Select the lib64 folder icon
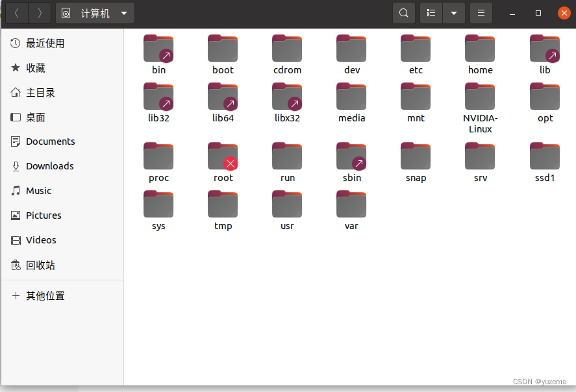 click(x=223, y=96)
